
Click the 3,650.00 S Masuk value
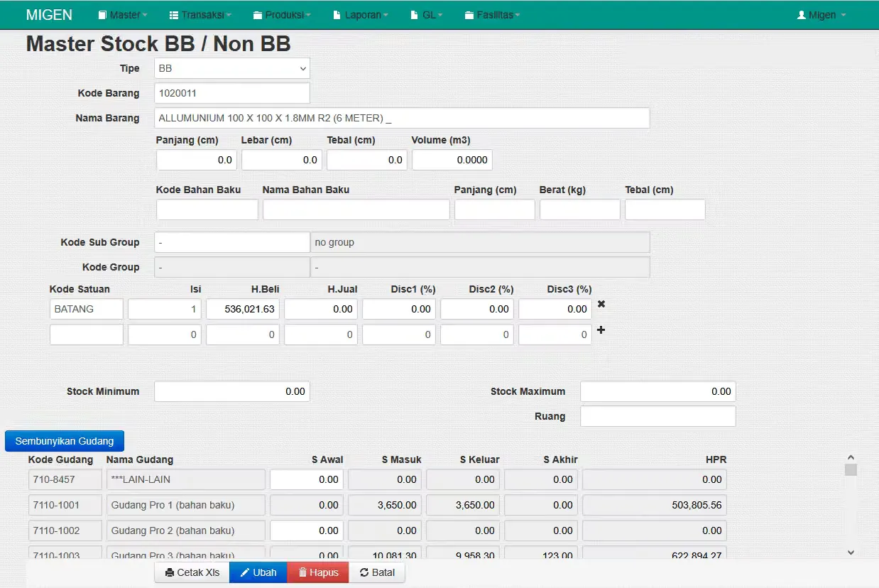[385, 505]
